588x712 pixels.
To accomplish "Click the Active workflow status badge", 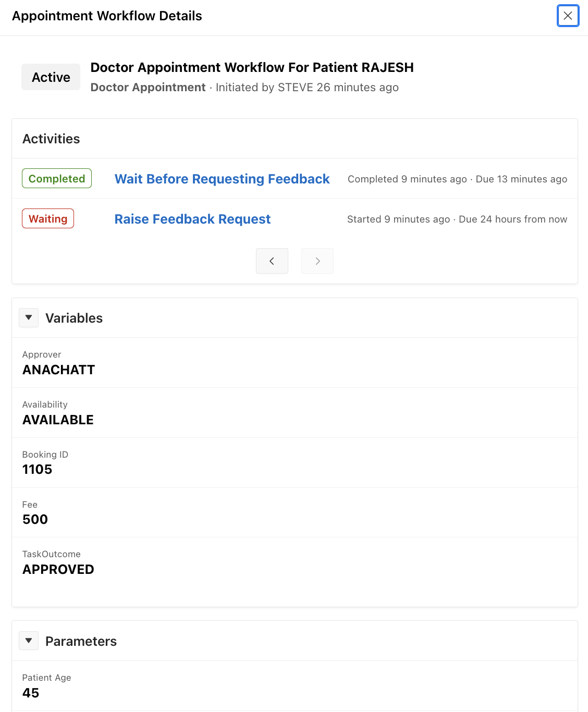I will coord(51,77).
